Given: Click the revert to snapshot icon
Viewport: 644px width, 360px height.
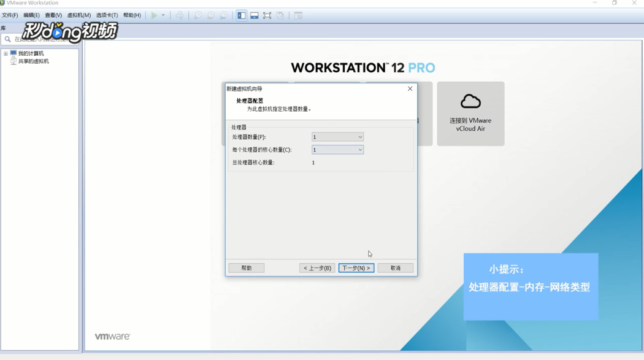Looking at the screenshot, I should [211, 15].
